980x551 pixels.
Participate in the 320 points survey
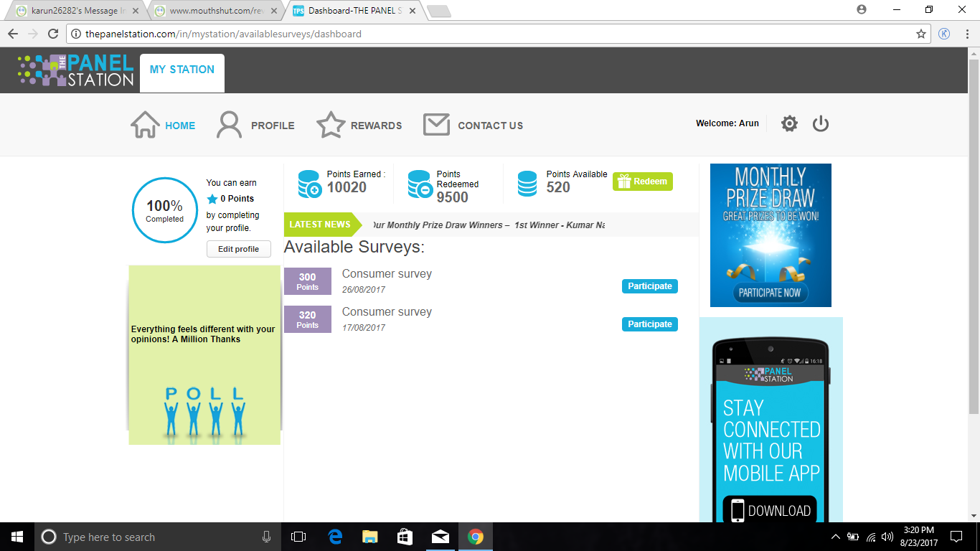pyautogui.click(x=649, y=324)
